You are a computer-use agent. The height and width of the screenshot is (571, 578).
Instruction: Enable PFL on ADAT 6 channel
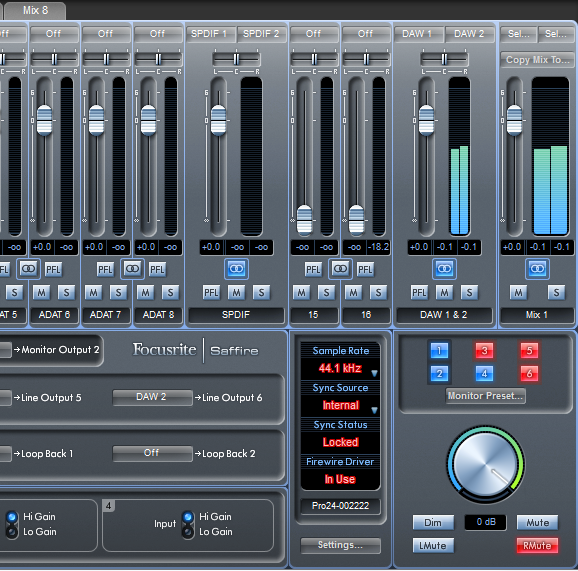coord(53,270)
